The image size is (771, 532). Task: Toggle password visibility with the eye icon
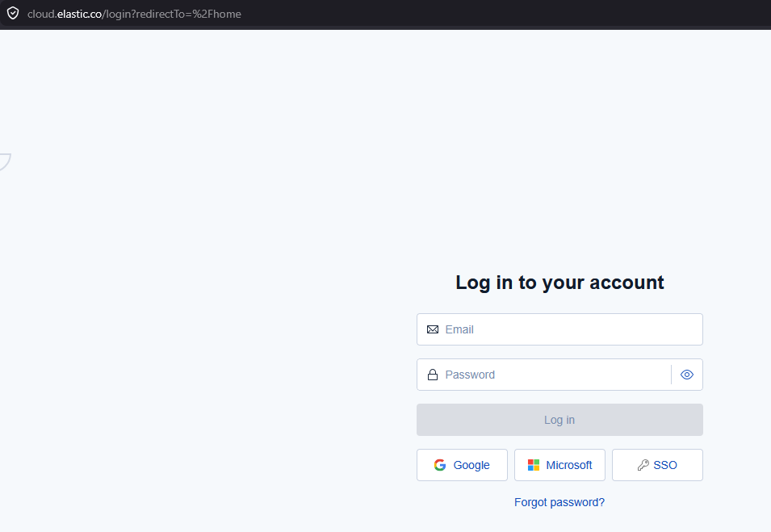click(687, 375)
